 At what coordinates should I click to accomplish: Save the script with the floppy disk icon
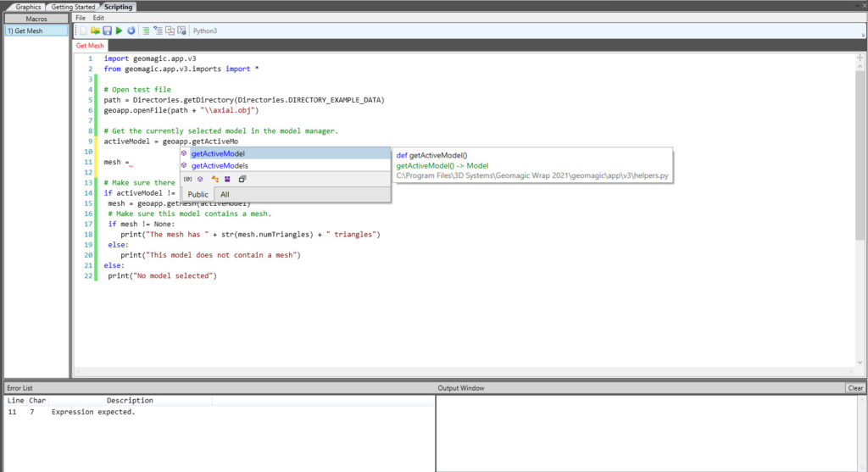pyautogui.click(x=108, y=31)
